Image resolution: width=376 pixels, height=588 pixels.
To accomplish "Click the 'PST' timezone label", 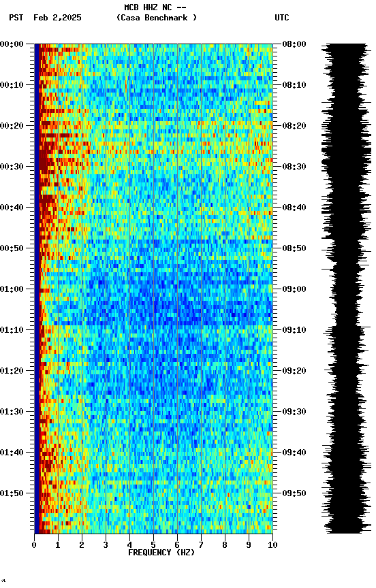I will (16, 18).
